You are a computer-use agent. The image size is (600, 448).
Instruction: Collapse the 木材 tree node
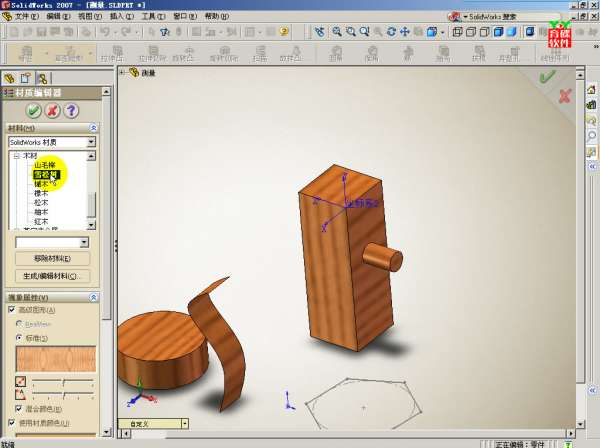coord(16,156)
